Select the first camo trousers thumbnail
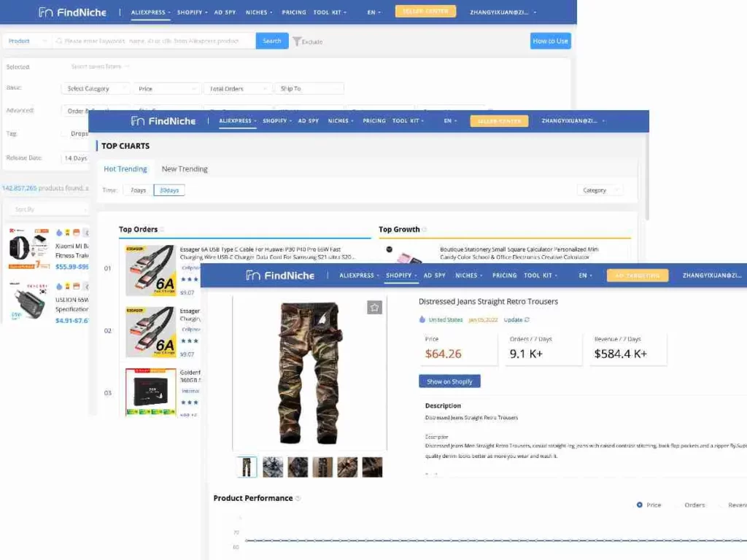The image size is (747, 560). pyautogui.click(x=247, y=467)
